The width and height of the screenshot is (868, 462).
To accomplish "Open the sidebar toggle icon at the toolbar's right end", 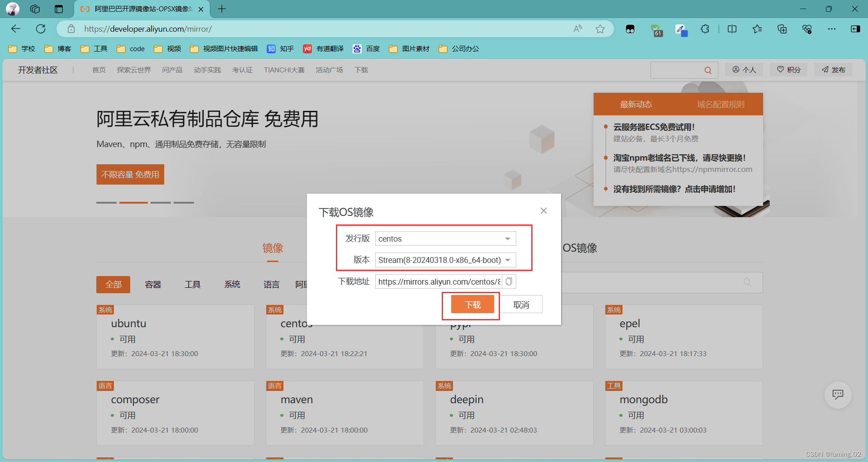I will pos(855,29).
